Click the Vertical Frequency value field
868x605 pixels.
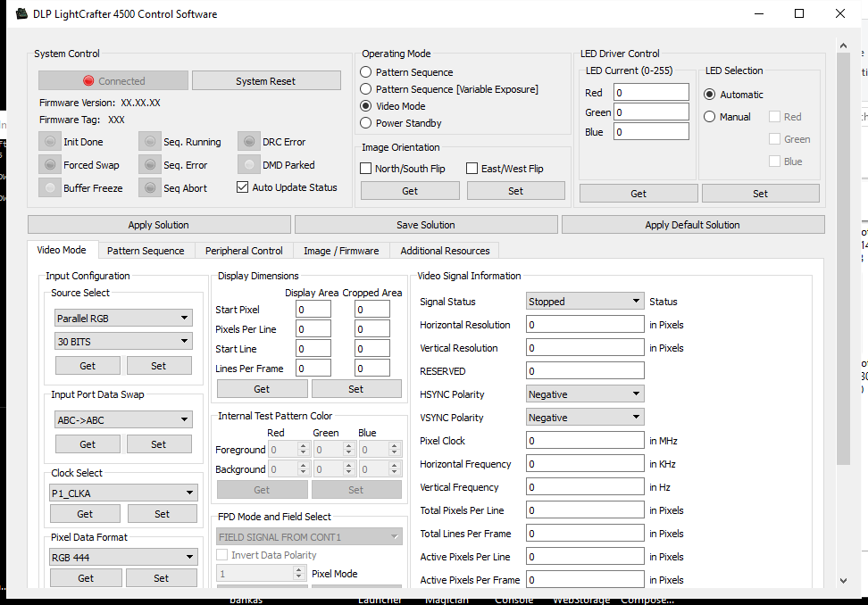(585, 487)
